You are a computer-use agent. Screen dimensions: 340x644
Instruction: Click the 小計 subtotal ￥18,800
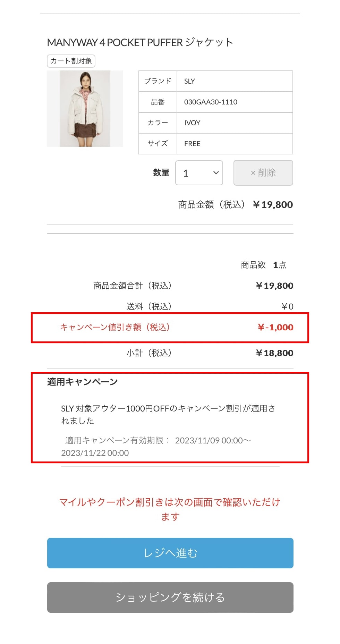(x=274, y=353)
